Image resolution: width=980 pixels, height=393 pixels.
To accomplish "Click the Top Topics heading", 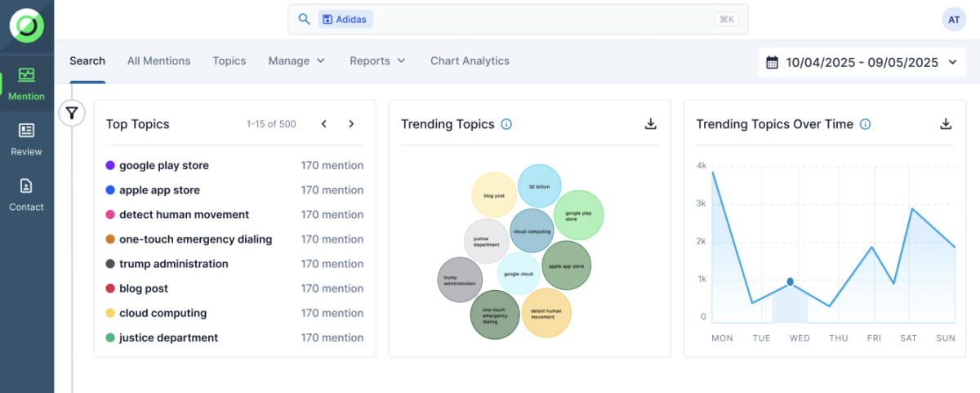I will (138, 124).
